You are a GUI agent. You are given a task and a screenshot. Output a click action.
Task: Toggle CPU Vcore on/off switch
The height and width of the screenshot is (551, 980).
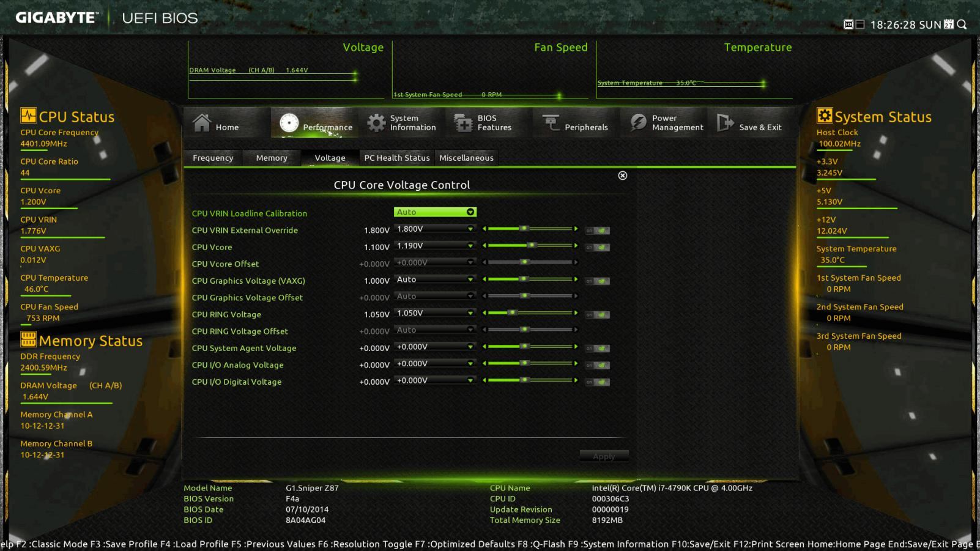click(x=597, y=248)
